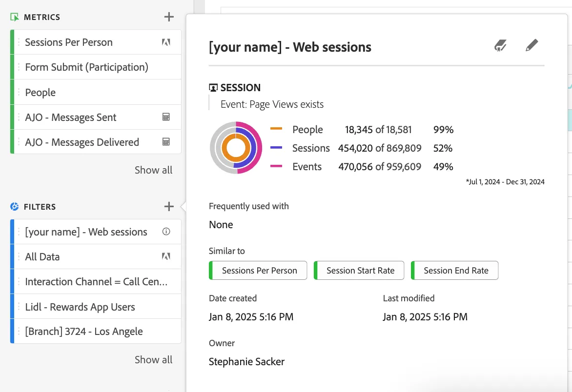Click the Metrics section header icon
This screenshot has height=392, width=572.
pos(15,17)
